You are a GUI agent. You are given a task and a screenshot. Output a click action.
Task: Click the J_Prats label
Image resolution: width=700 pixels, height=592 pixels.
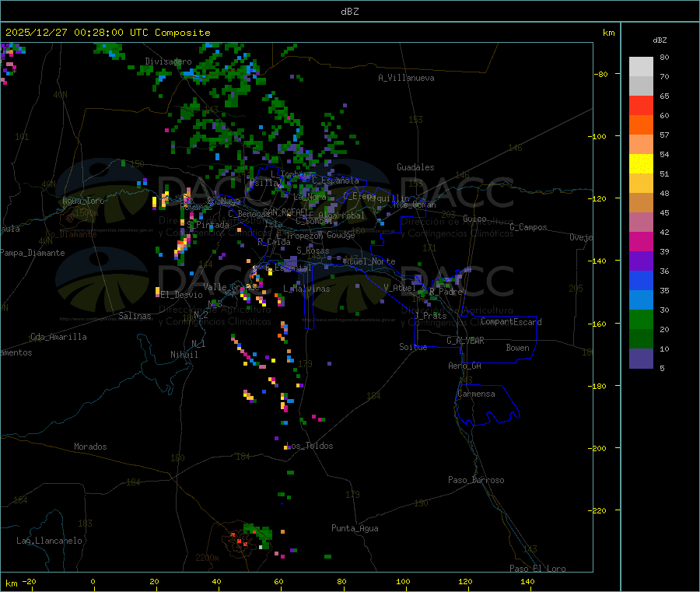tap(431, 315)
